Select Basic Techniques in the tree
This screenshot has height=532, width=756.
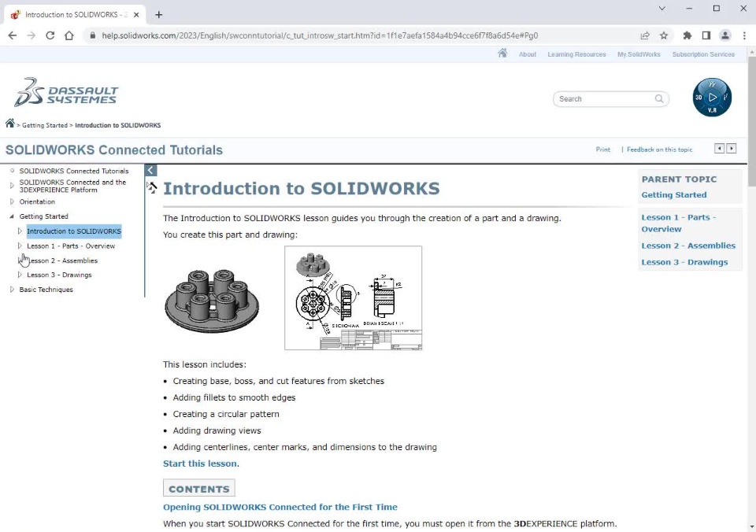46,290
